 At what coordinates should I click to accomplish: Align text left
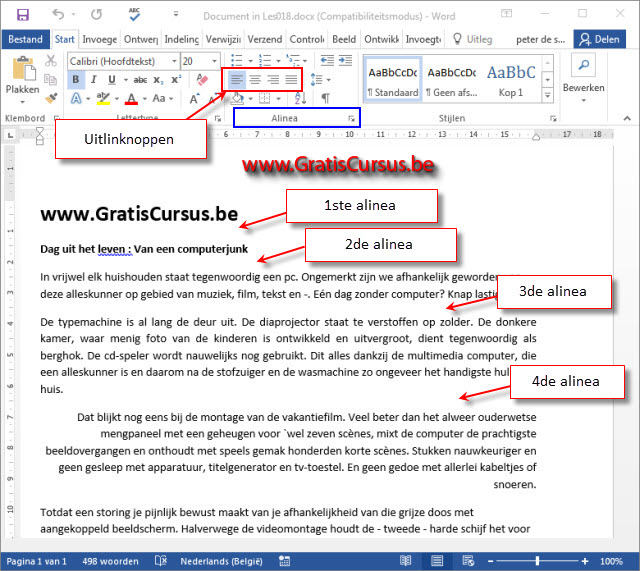(x=237, y=79)
